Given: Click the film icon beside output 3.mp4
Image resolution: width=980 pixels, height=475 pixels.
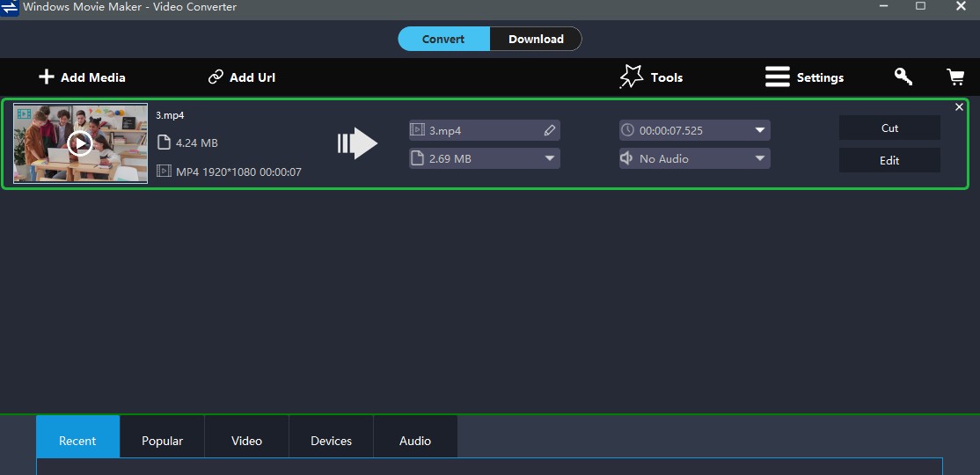Looking at the screenshot, I should pyautogui.click(x=417, y=130).
